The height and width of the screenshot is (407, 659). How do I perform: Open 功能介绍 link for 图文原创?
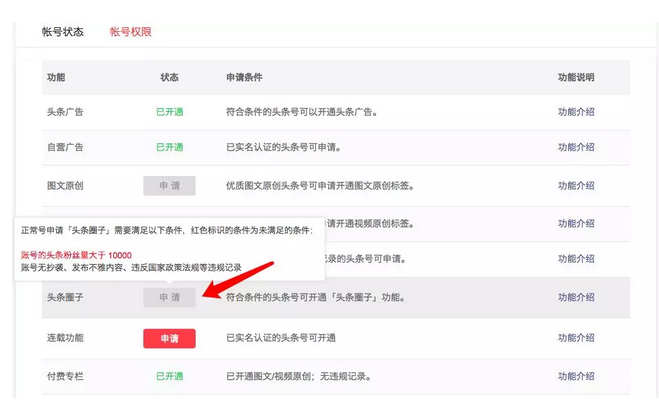tap(576, 185)
